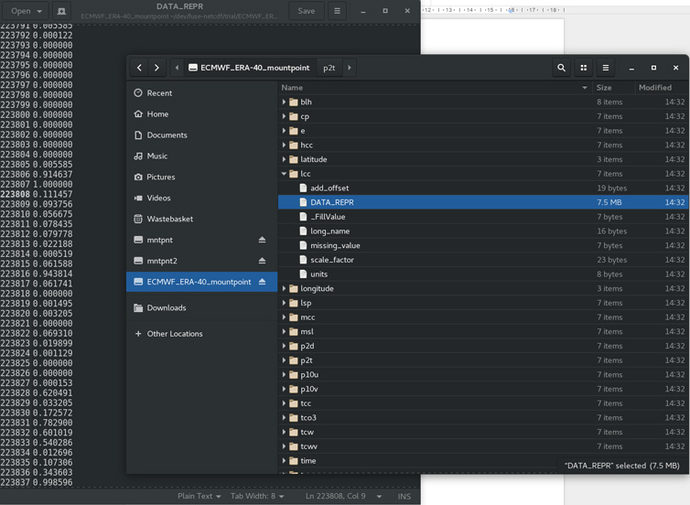The image size is (690, 505).
Task: Expand the cp folder
Action: (284, 116)
